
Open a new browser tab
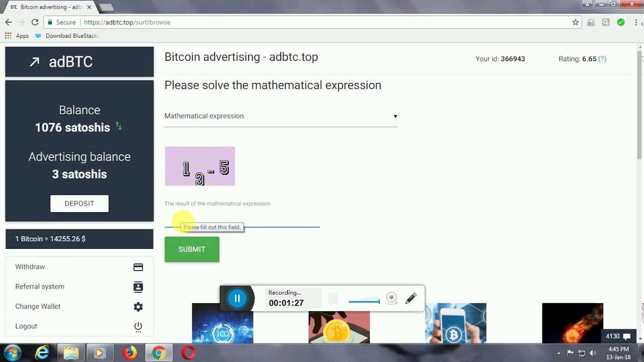[x=106, y=7]
